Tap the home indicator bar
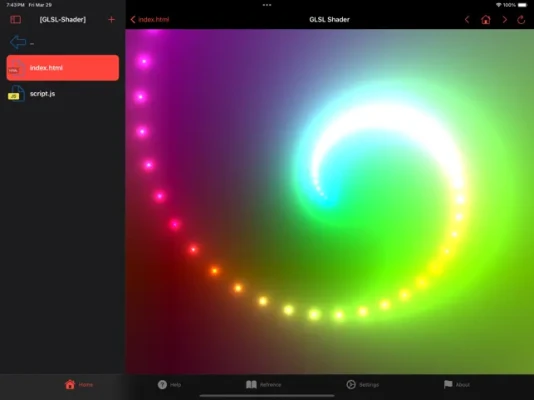The width and height of the screenshot is (534, 400). (x=267, y=396)
